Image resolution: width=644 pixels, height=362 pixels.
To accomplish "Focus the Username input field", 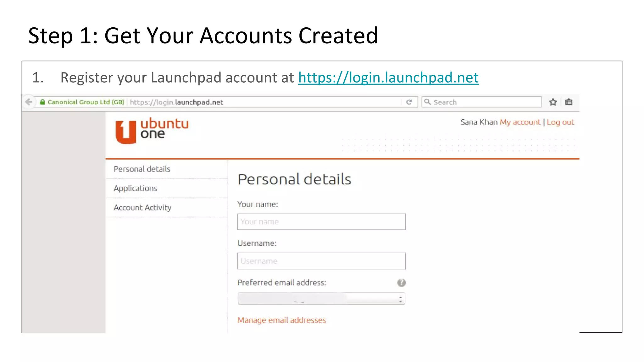I will click(x=321, y=261).
